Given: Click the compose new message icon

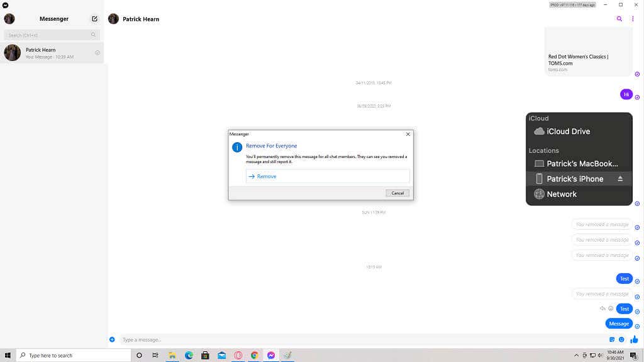Looking at the screenshot, I should click(x=95, y=19).
